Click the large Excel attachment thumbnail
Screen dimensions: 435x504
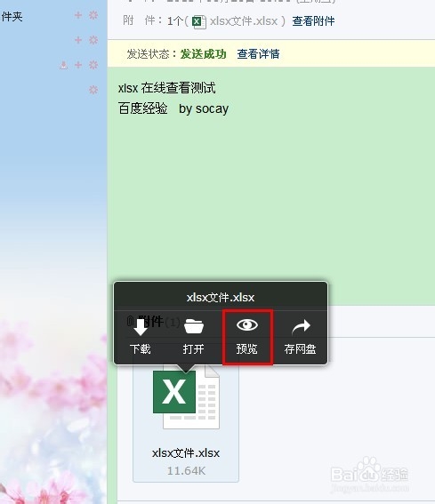pyautogui.click(x=186, y=397)
